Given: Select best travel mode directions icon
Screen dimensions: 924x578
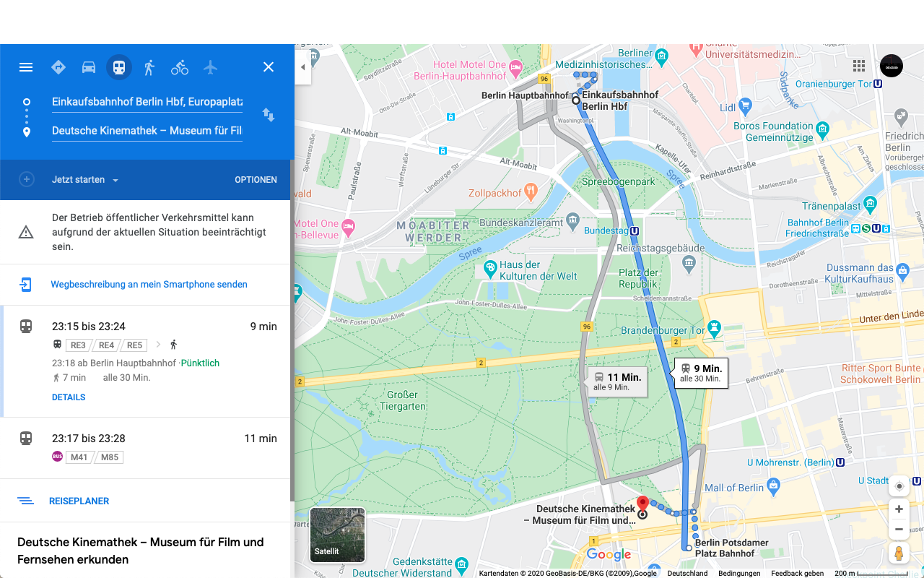Looking at the screenshot, I should 58,67.
